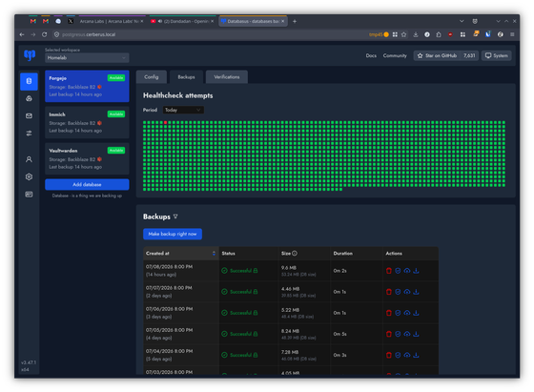
Task: Download the 07/06/2026 backup file
Action: coord(416,313)
